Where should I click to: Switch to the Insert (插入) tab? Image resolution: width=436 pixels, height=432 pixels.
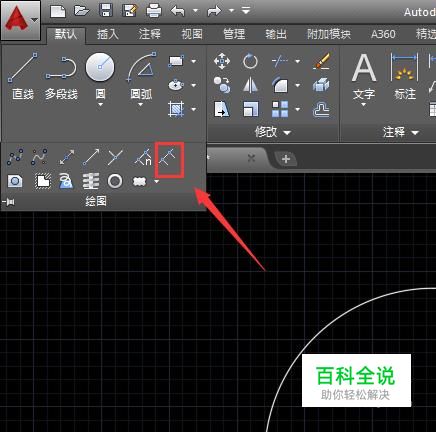tap(107, 34)
